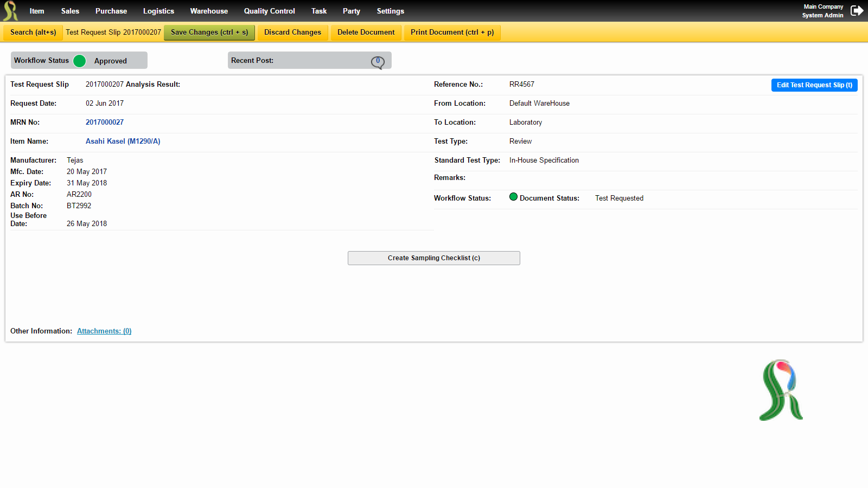Click the Create Sampling Checklist button
Image resolution: width=868 pixels, height=488 pixels.
[434, 258]
